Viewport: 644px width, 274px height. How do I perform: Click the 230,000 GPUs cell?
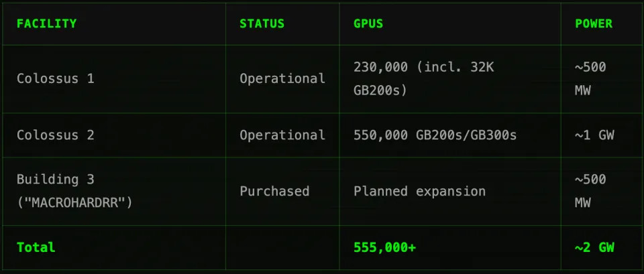click(423, 78)
